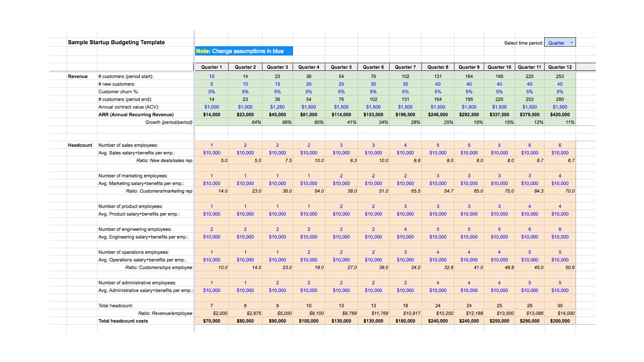Image resolution: width=644 pixels, height=362 pixels.
Task: Open the Quarter time period dropdown
Action: tap(560, 43)
